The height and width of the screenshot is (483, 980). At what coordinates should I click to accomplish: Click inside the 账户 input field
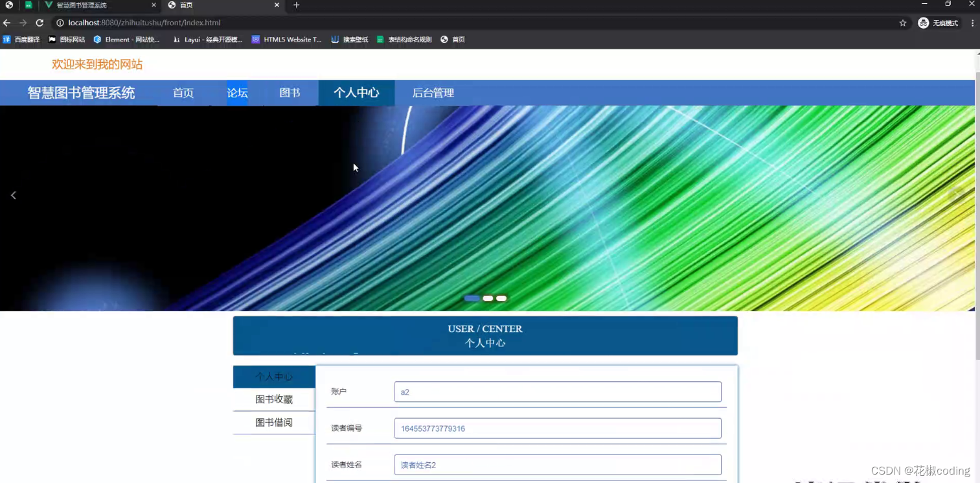tap(557, 392)
